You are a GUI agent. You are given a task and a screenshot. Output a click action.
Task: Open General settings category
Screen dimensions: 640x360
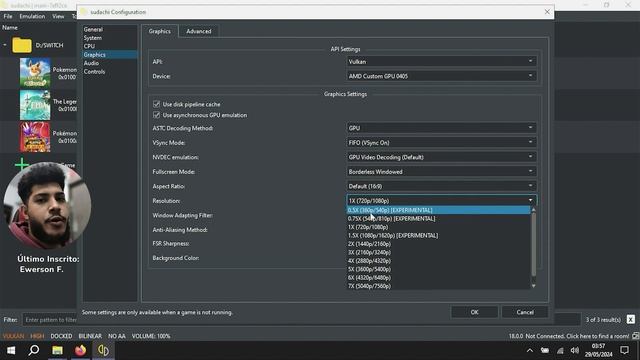coord(93,29)
